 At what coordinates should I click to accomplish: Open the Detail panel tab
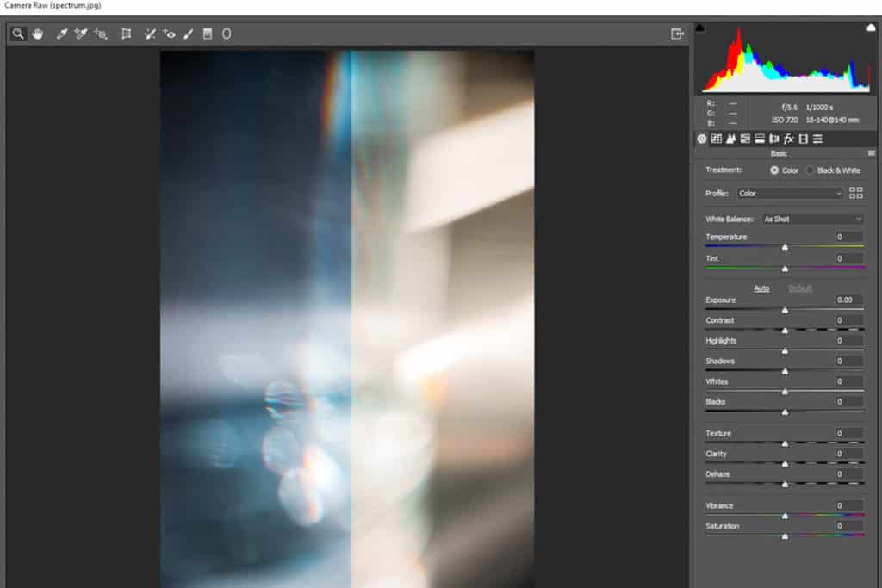[x=730, y=139]
